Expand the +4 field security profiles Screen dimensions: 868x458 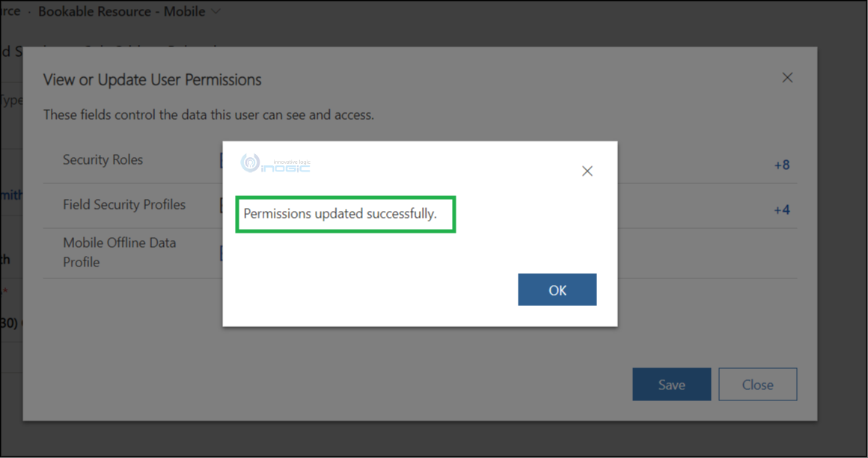click(782, 210)
